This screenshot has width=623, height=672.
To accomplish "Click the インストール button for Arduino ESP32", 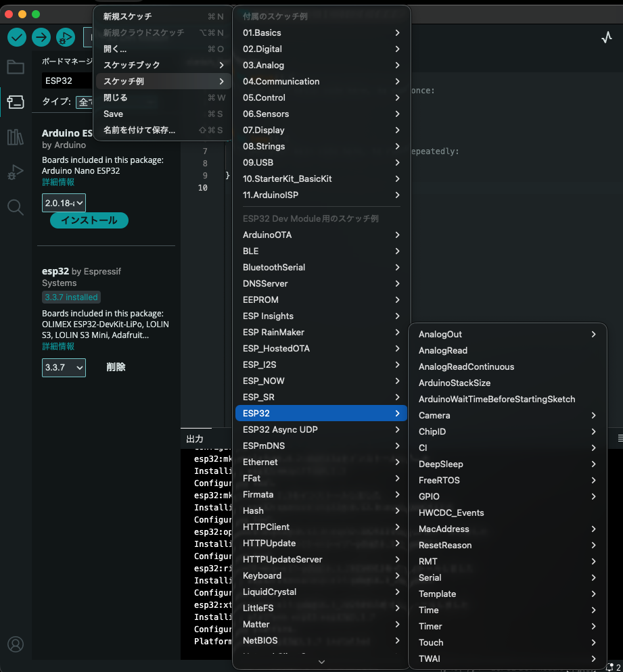I will click(89, 220).
